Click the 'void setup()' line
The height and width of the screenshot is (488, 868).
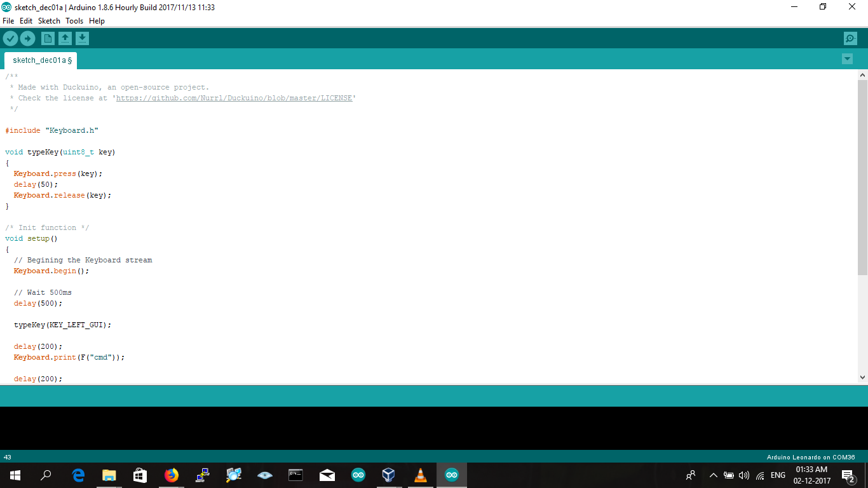(x=31, y=238)
